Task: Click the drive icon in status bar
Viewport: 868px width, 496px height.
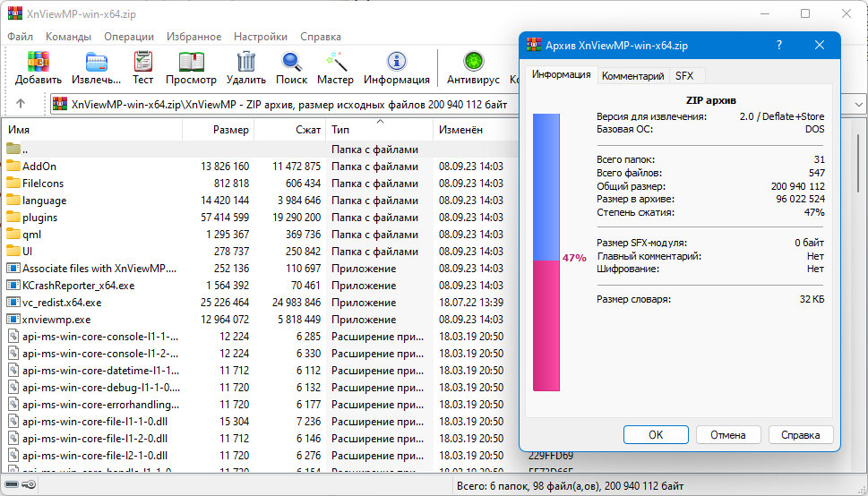Action: 11,485
